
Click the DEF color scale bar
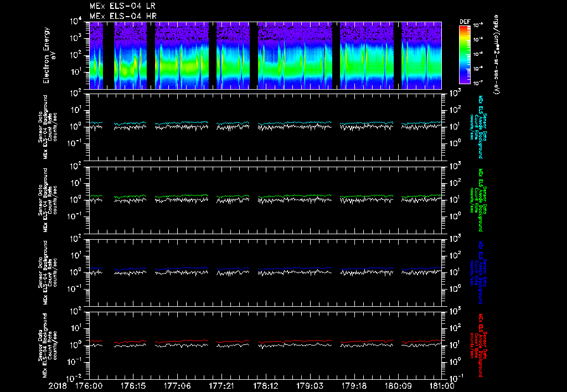coord(465,54)
